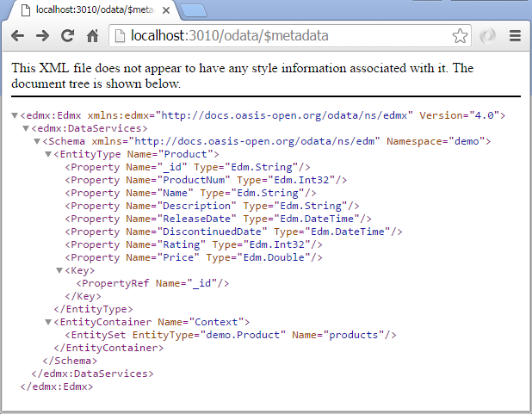Bookmark this page with the star
Viewport: 532px width, 414px height.
click(460, 35)
